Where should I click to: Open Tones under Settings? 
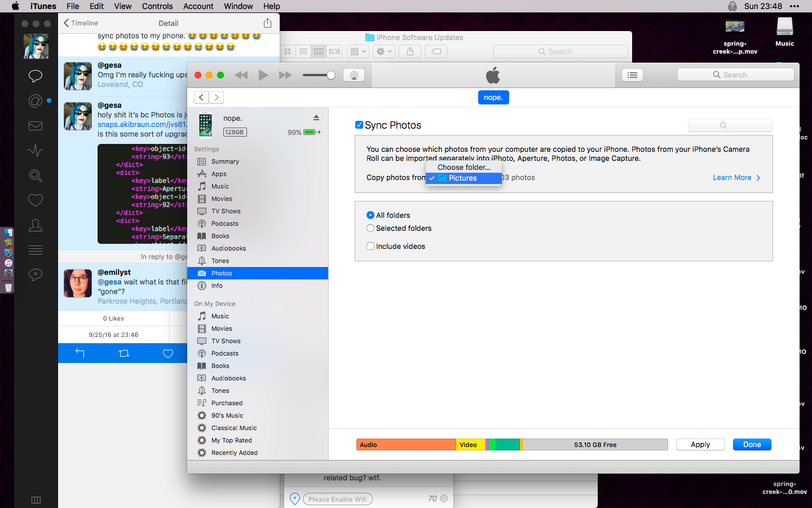coord(220,261)
